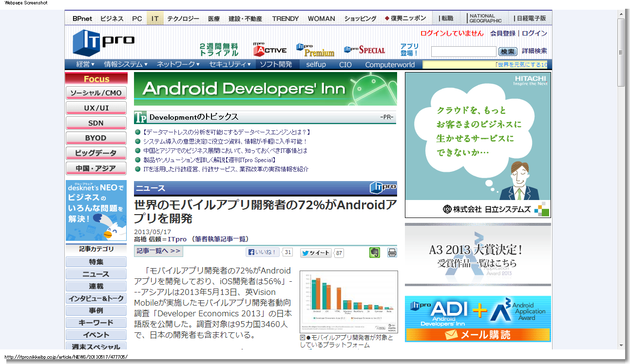Open the 2週間無料トライアル offer

click(x=219, y=50)
